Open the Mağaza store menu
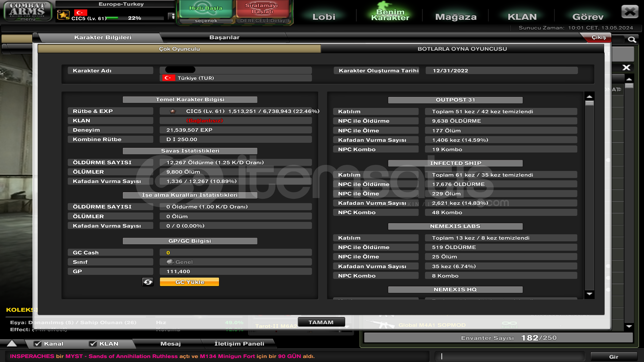Image resolution: width=644 pixels, height=362 pixels. point(455,17)
